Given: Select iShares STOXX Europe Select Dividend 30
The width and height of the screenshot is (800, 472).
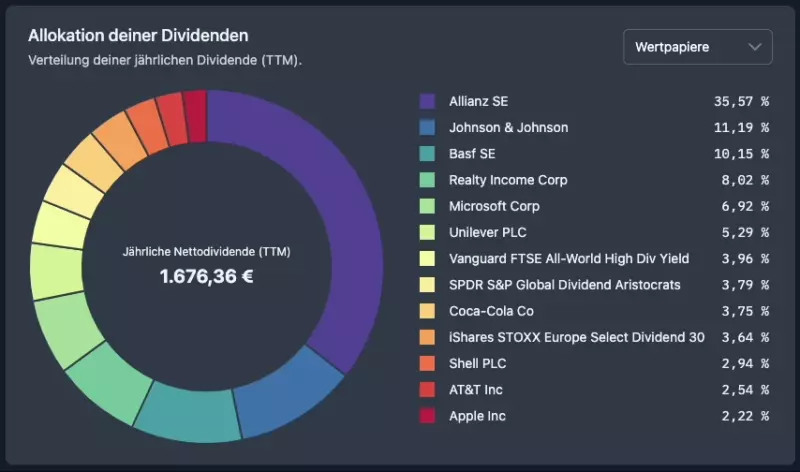Looking at the screenshot, I should click(x=576, y=337).
